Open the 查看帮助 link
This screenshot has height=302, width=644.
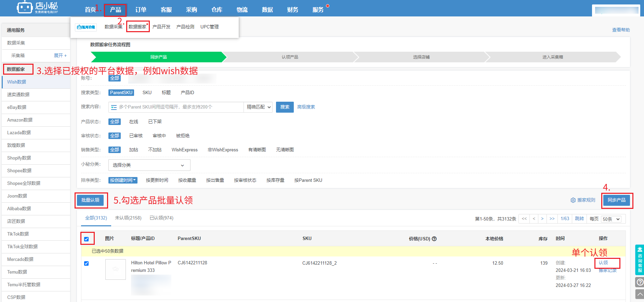click(621, 30)
